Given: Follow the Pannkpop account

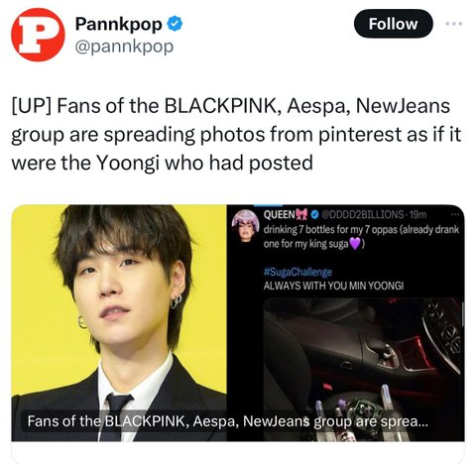Looking at the screenshot, I should tap(393, 24).
